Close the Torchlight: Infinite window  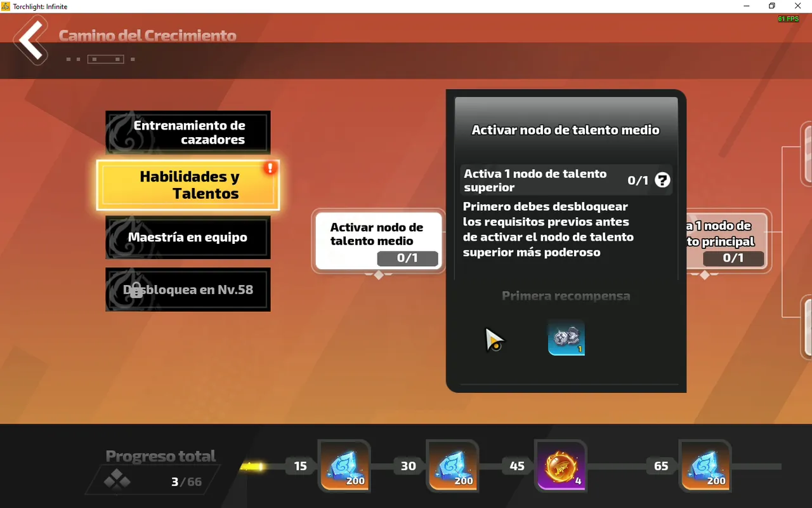[x=798, y=6]
